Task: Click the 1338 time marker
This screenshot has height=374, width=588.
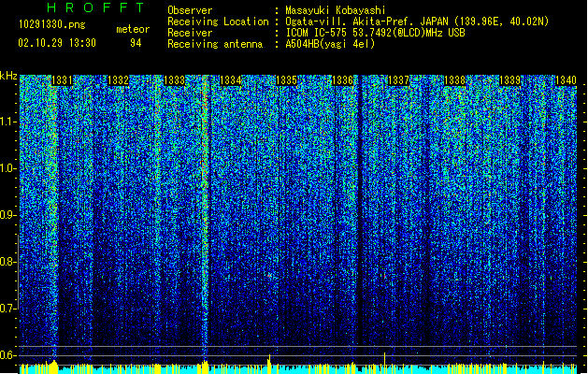Action: click(454, 80)
